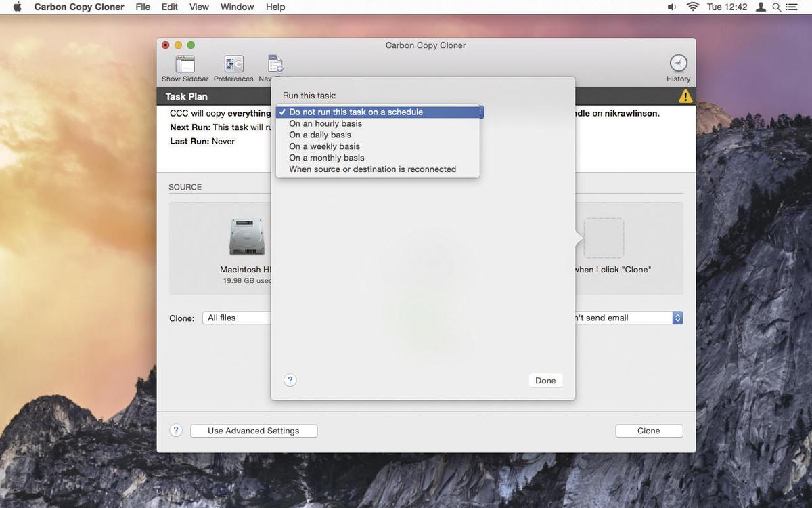This screenshot has width=812, height=508.
Task: Open the Apple menu
Action: coord(18,7)
